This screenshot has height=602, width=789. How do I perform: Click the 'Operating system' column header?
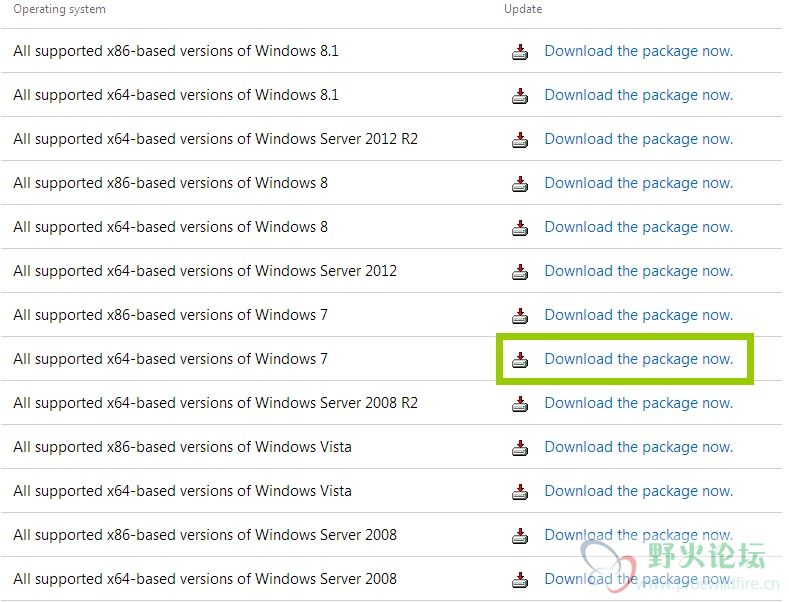(x=59, y=10)
